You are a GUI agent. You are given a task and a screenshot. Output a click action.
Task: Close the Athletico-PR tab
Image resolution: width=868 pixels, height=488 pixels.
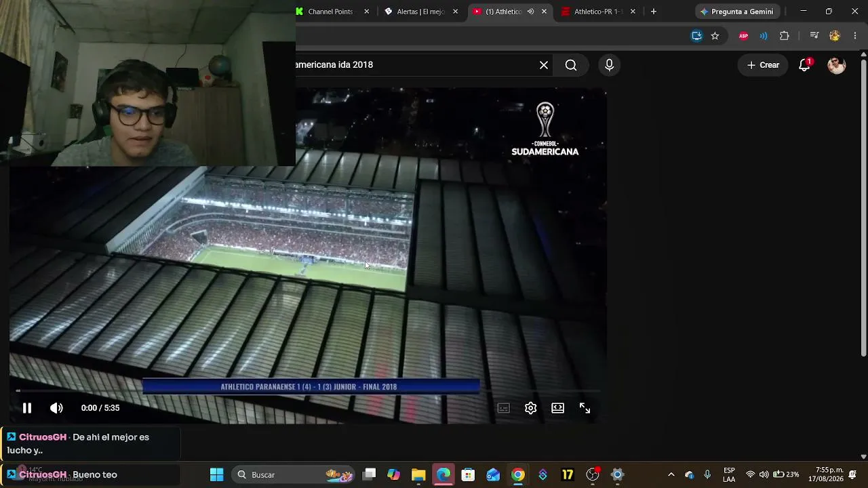click(x=633, y=12)
